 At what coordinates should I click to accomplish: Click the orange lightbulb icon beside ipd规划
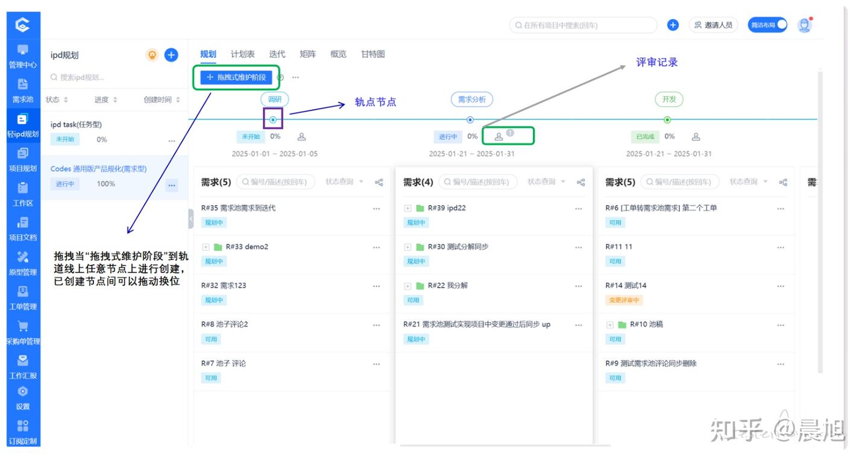click(x=153, y=55)
